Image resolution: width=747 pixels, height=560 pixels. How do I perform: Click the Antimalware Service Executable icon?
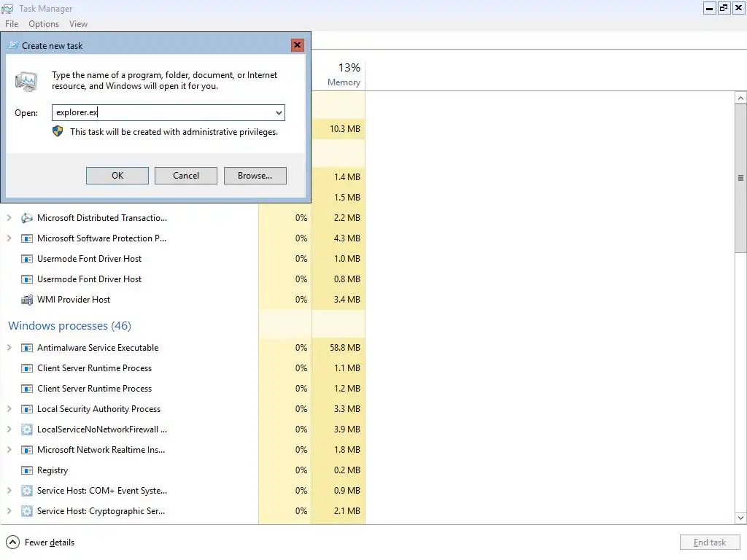tap(27, 348)
